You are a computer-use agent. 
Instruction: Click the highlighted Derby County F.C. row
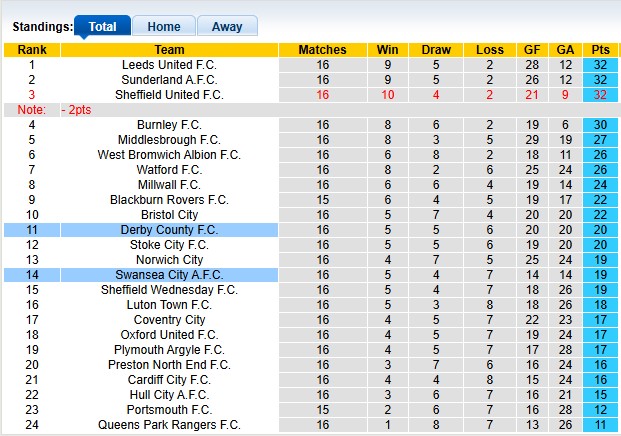coord(169,230)
